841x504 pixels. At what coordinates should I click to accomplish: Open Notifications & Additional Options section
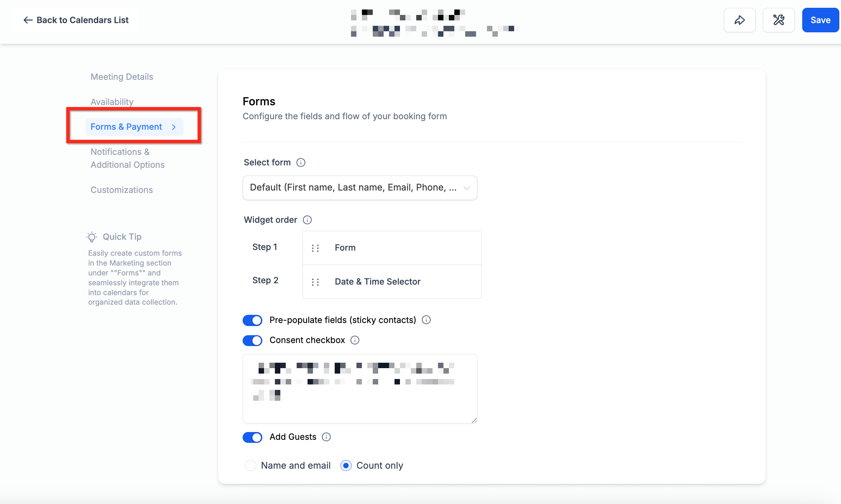pyautogui.click(x=127, y=158)
